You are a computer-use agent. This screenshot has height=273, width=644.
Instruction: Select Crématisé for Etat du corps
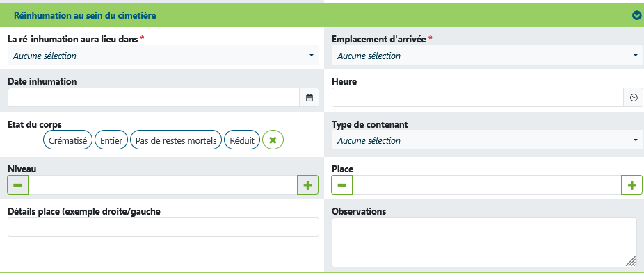[67, 140]
